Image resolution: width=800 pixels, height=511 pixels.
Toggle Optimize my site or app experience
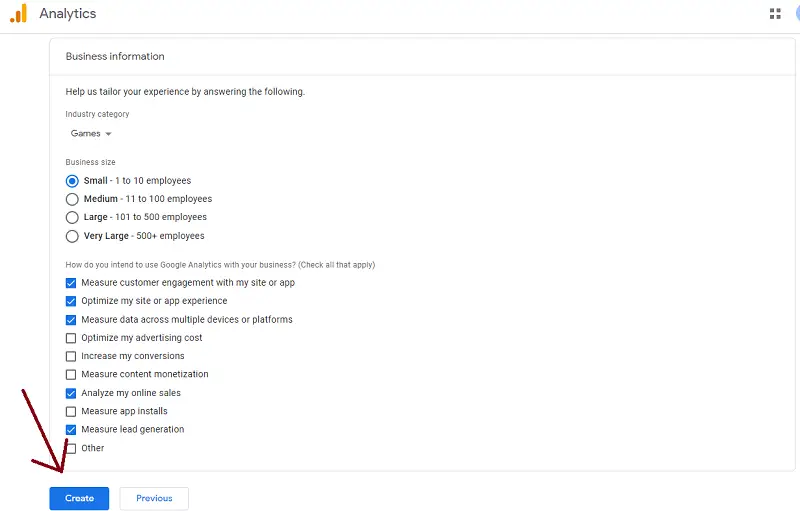71,301
